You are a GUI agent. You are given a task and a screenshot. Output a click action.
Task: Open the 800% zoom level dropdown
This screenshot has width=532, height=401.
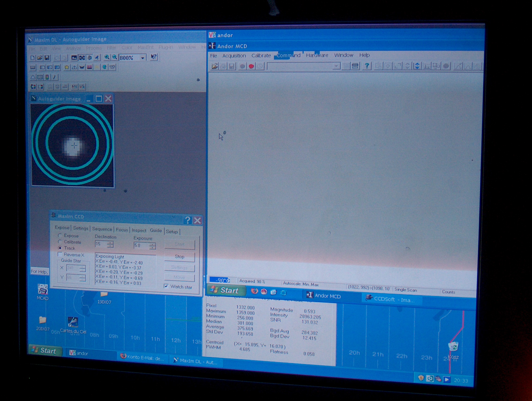tap(143, 58)
